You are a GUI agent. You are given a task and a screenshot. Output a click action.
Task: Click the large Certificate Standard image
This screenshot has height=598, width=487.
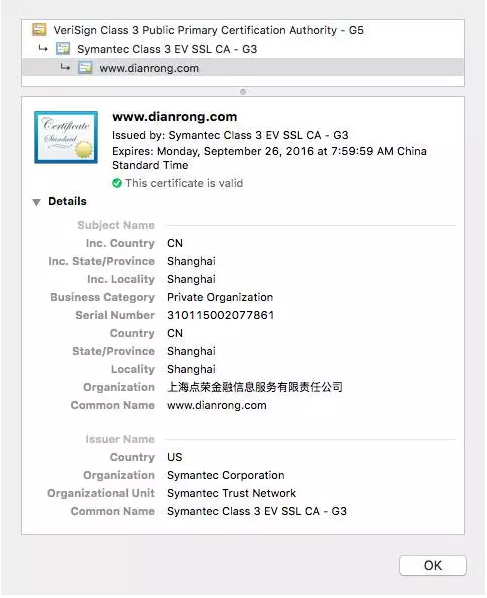[66, 137]
